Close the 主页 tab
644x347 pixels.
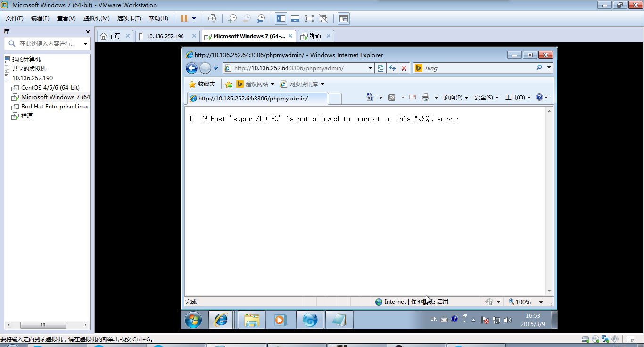(128, 36)
